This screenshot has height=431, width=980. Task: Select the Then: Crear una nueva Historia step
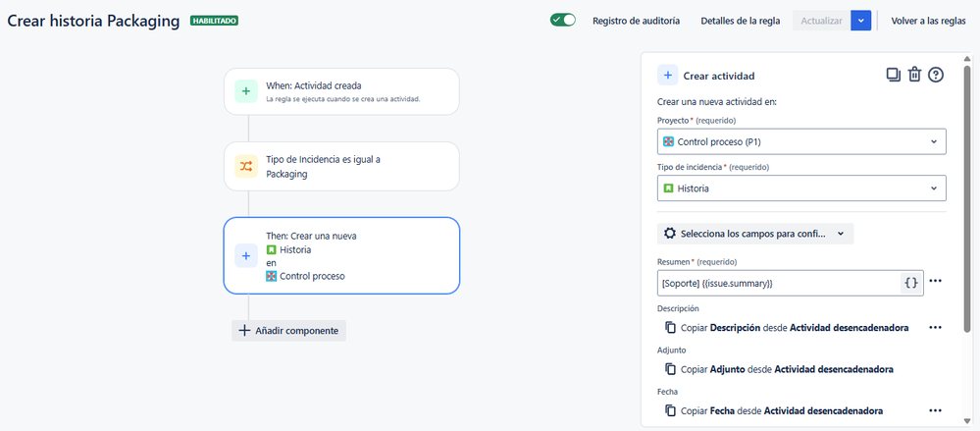click(341, 255)
